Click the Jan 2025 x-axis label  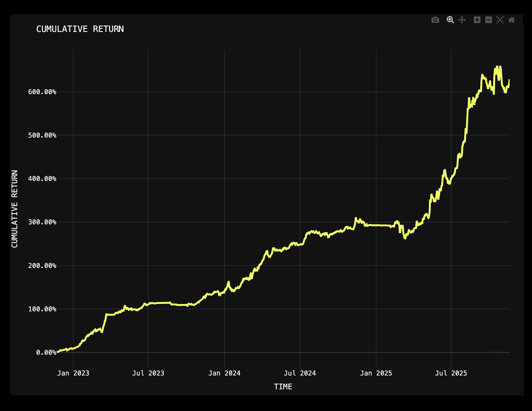click(x=376, y=373)
